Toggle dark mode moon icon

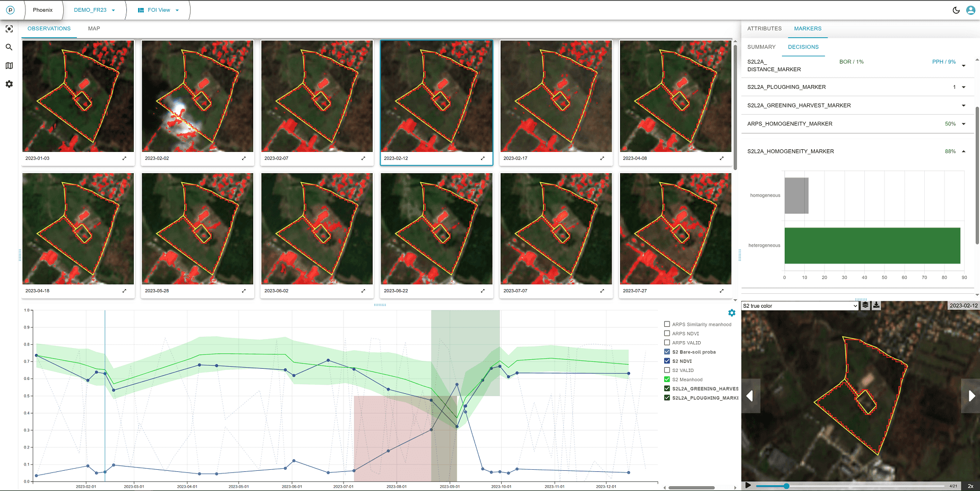pyautogui.click(x=956, y=10)
